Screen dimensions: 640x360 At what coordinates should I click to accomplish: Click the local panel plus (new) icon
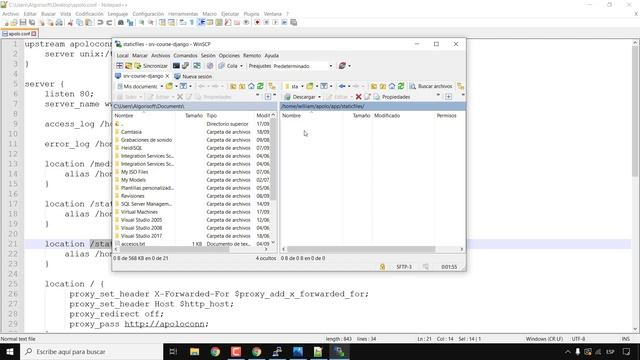(268, 97)
